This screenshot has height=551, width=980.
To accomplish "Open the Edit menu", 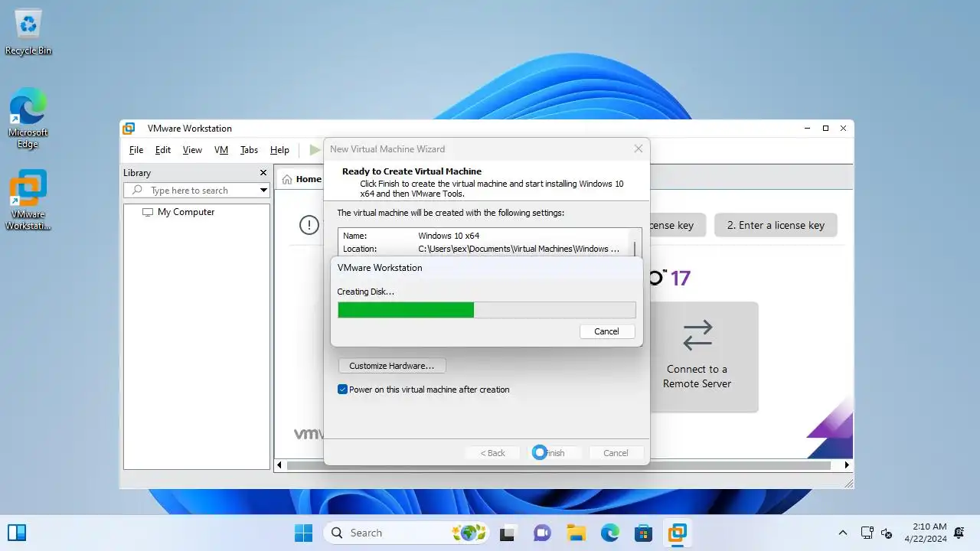I will point(163,150).
